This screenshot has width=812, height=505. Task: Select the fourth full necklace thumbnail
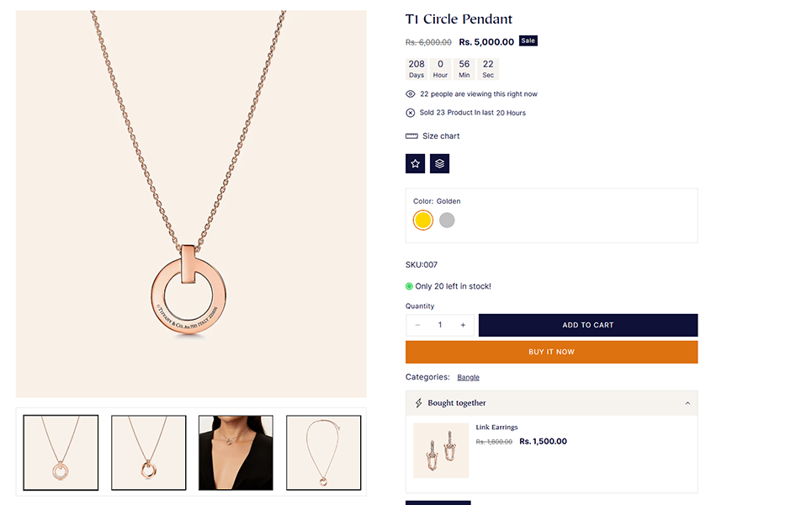324,453
